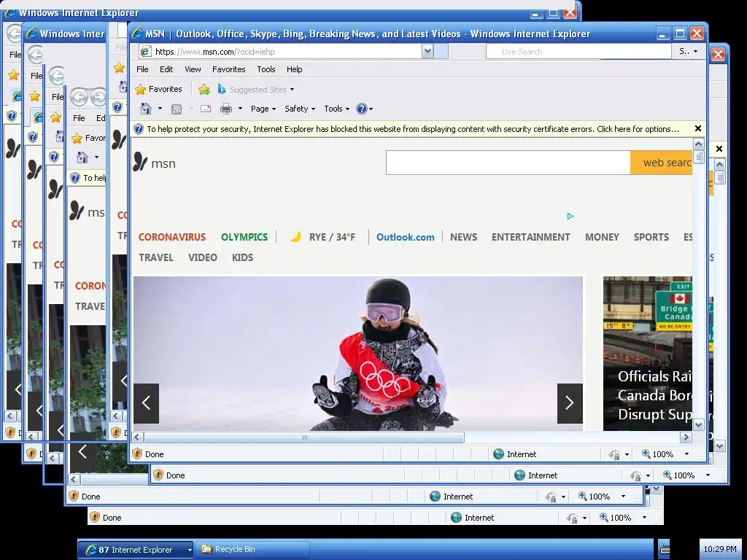The height and width of the screenshot is (560, 747).
Task: Click the blue Help question mark icon
Action: coord(362,109)
